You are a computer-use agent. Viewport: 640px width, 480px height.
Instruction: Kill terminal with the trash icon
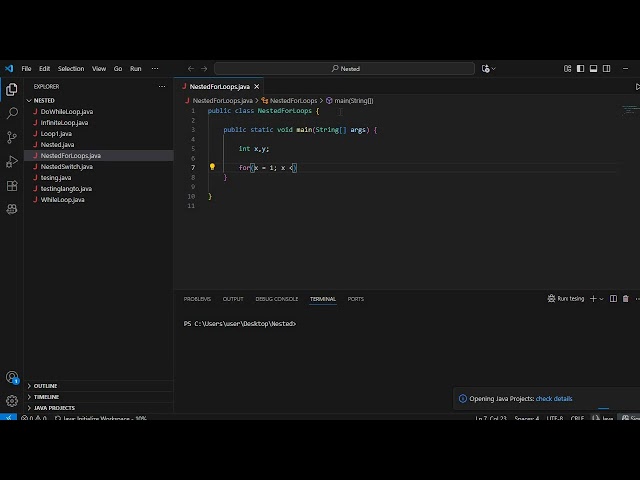pyautogui.click(x=626, y=299)
